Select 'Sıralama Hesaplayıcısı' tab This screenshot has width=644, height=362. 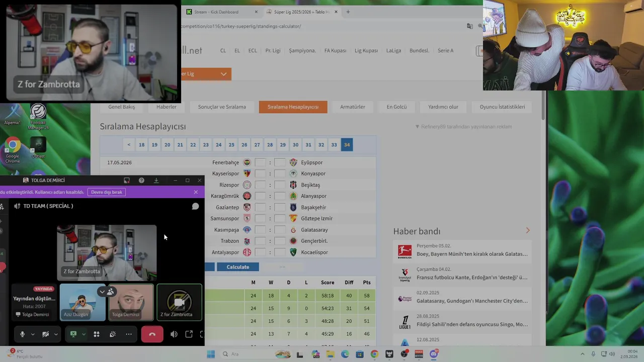point(293,107)
